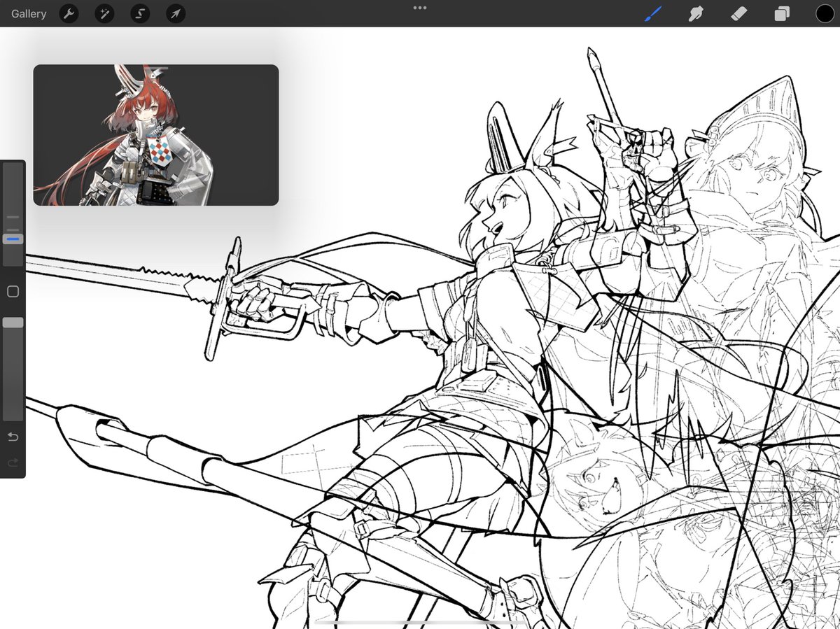The width and height of the screenshot is (840, 629).
Task: Redo the last undone action
Action: click(x=13, y=463)
